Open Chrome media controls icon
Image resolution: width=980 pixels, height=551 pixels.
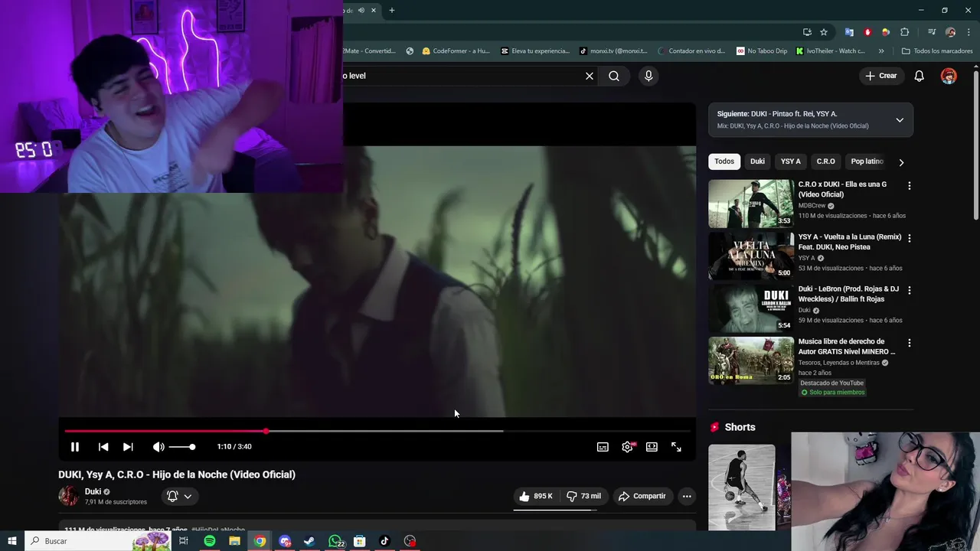coord(932,32)
